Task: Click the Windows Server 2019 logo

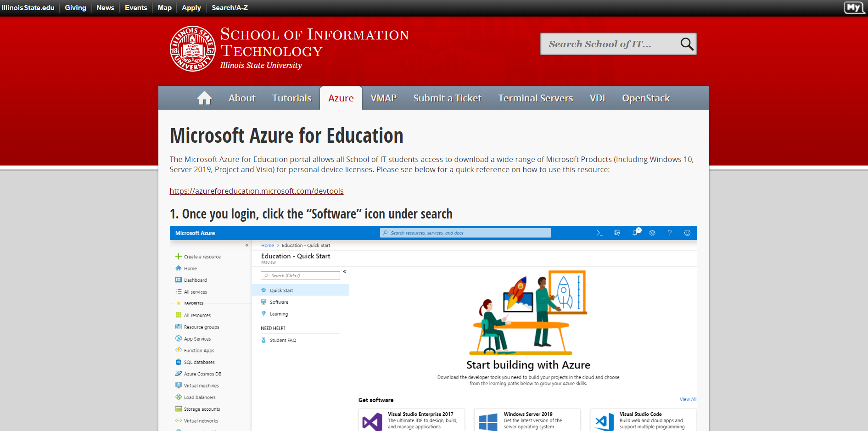Action: 488,422
